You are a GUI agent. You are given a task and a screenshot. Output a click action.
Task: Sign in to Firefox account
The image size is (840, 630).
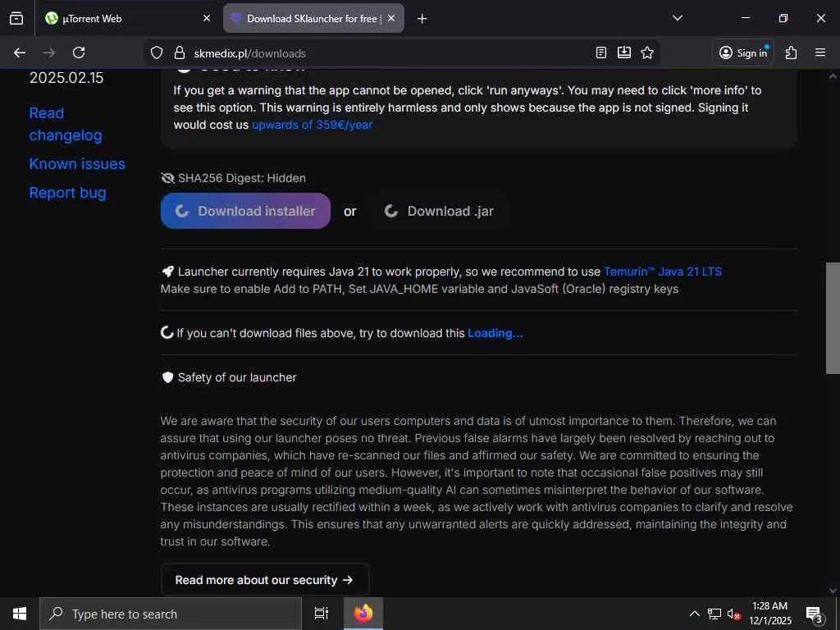(743, 52)
